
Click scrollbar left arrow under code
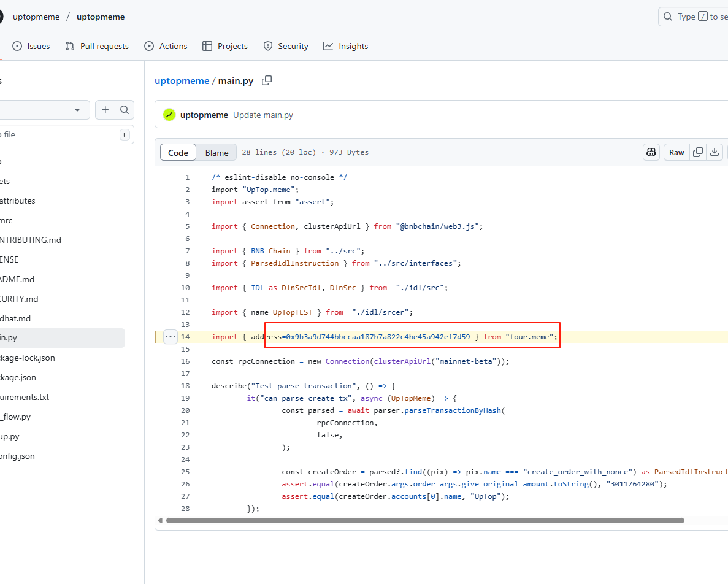(x=160, y=520)
